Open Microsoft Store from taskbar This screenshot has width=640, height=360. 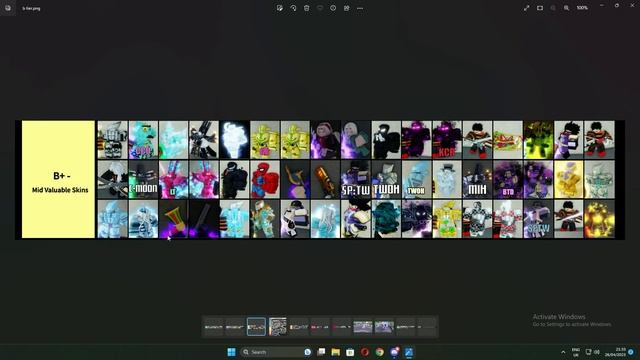350,352
